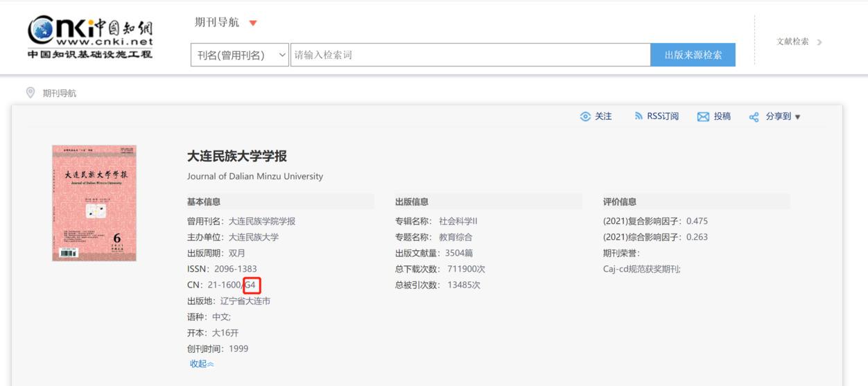Collapse journal details with 收起

click(x=202, y=364)
